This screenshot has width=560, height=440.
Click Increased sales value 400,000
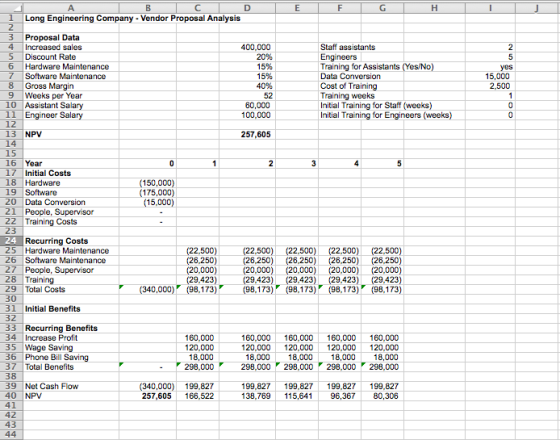(256, 47)
